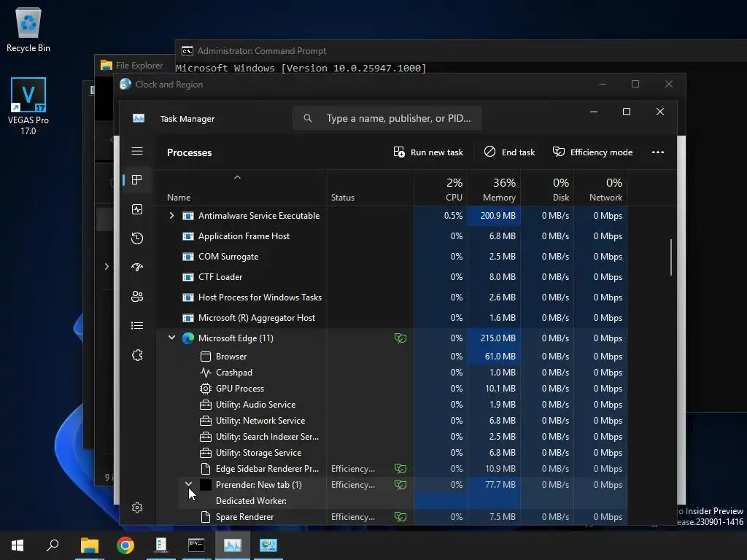Sort by the Disk column header

tap(547, 190)
